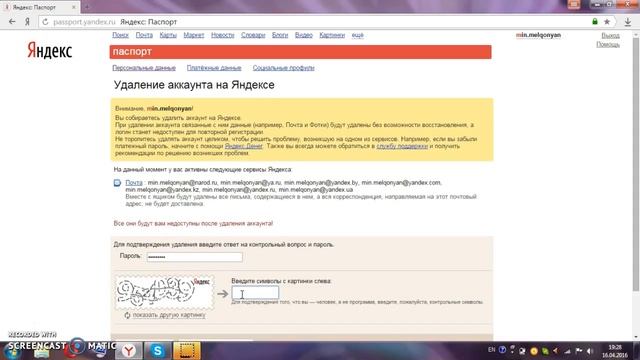Click the Выход logout link
Image resolution: width=640 pixels, height=360 pixels.
[611, 36]
